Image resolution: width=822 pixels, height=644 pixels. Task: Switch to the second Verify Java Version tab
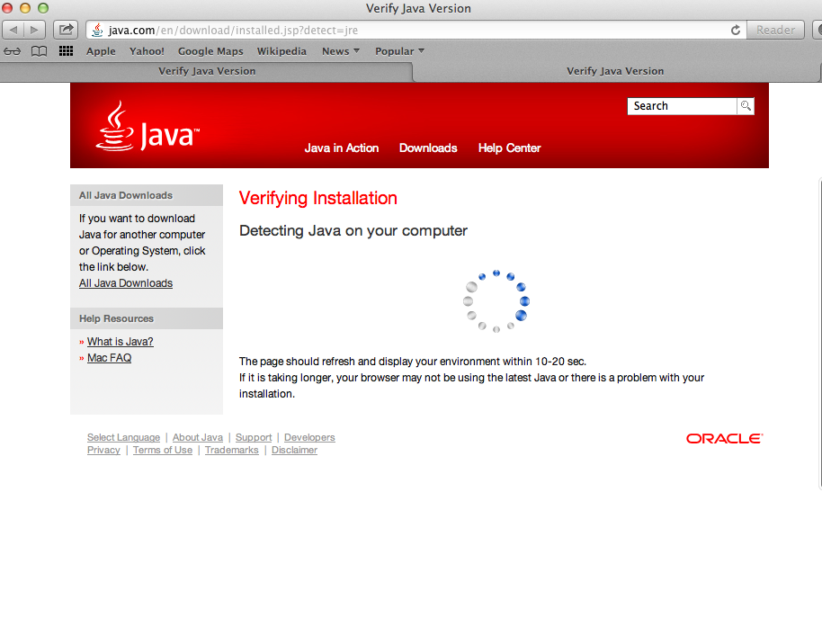click(615, 71)
